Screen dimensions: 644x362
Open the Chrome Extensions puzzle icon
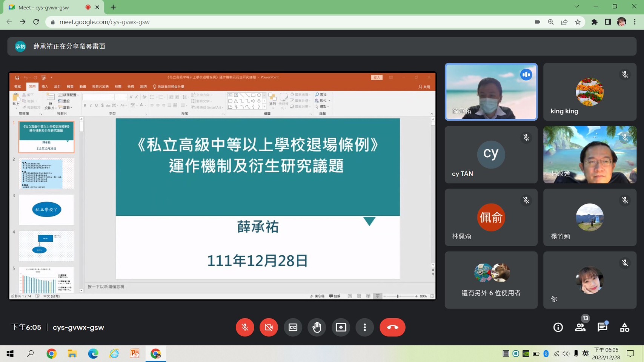coord(594,22)
